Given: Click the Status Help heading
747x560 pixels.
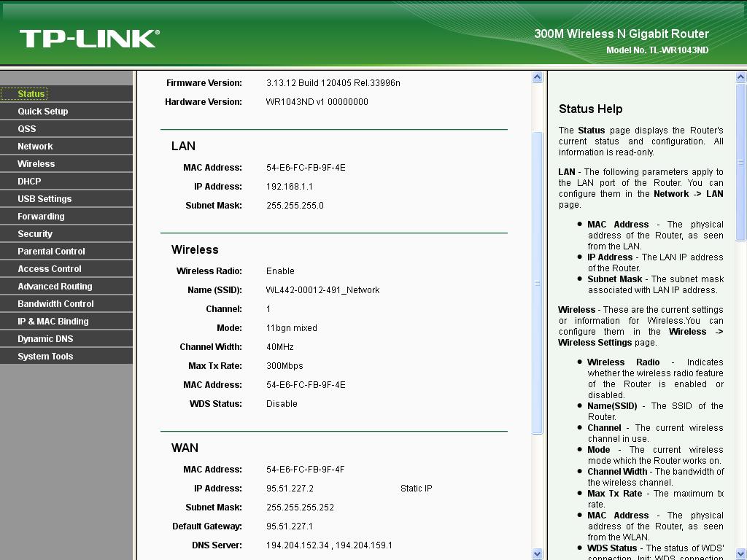Looking at the screenshot, I should (x=591, y=109).
